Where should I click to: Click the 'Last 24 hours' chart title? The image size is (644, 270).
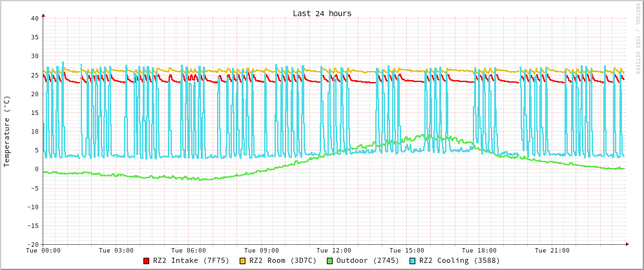322,13
